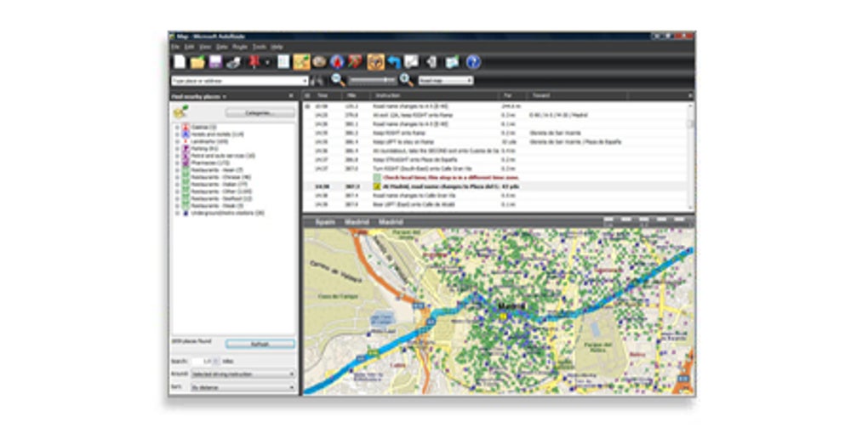This screenshot has height=434, width=868.
Task: Open the Tools menu
Action: [x=259, y=47]
